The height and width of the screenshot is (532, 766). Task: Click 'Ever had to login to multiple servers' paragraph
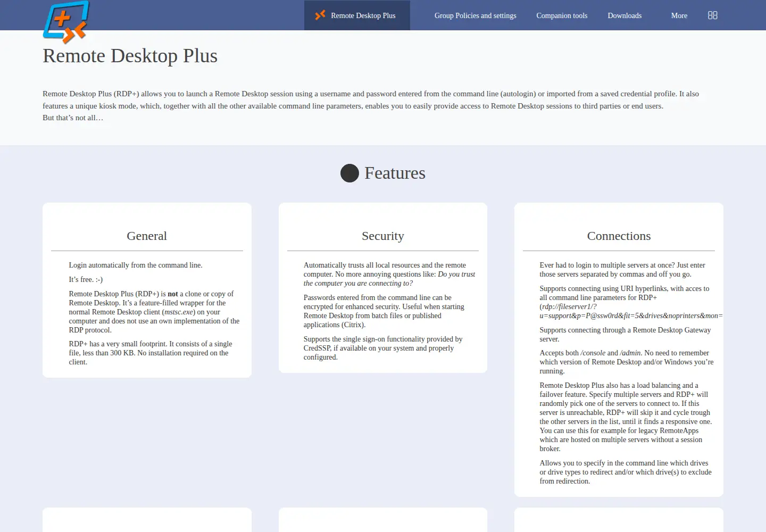(622, 270)
